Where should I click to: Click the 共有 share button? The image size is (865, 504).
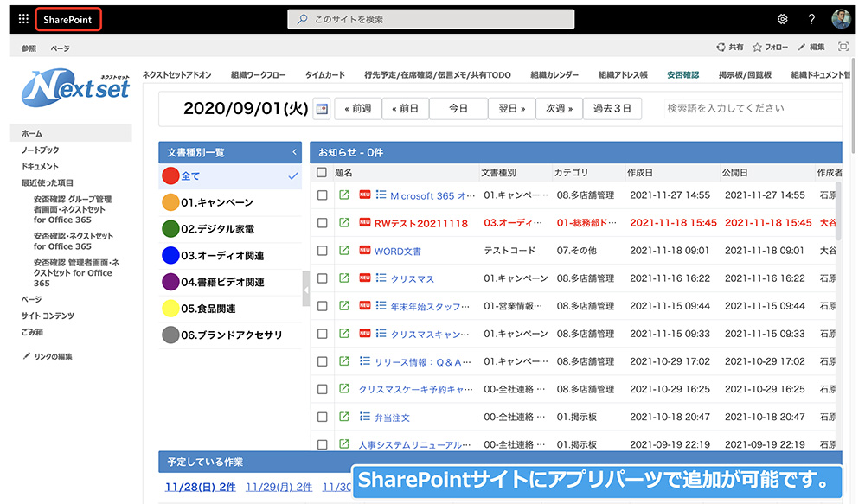[x=729, y=48]
